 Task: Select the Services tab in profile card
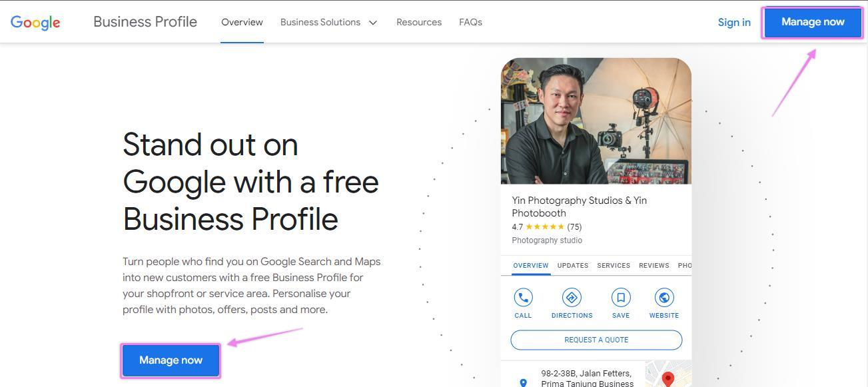(x=614, y=265)
